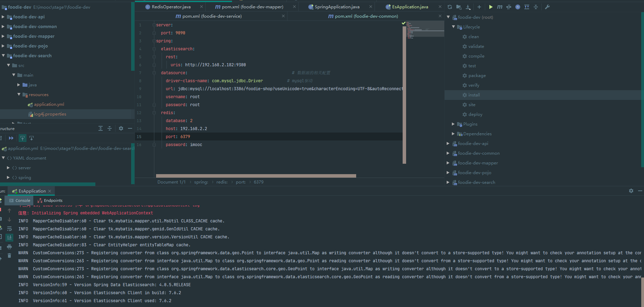The width and height of the screenshot is (644, 307).
Task: Reload all Maven projects
Action: (450, 7)
